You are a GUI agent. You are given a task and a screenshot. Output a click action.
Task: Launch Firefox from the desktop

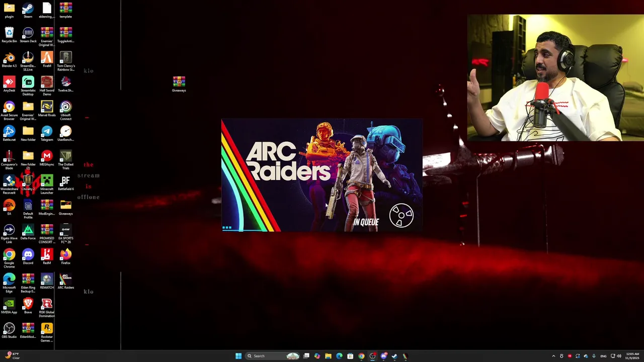pyautogui.click(x=65, y=257)
